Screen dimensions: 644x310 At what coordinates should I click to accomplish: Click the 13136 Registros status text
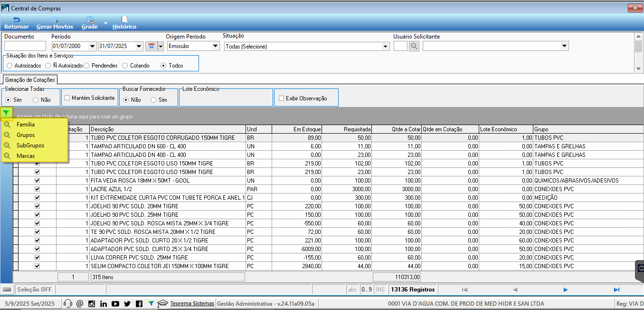(x=413, y=290)
